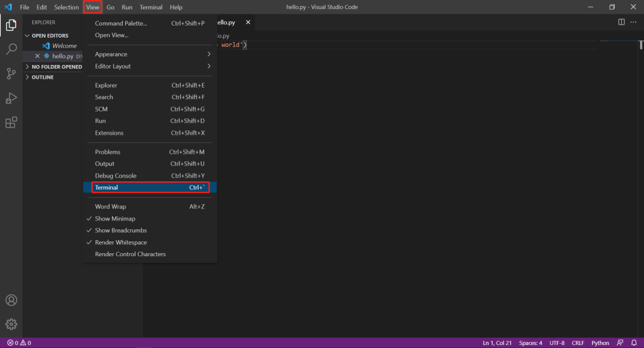This screenshot has width=644, height=348.
Task: Open the Run and Debug activity icon
Action: click(11, 98)
